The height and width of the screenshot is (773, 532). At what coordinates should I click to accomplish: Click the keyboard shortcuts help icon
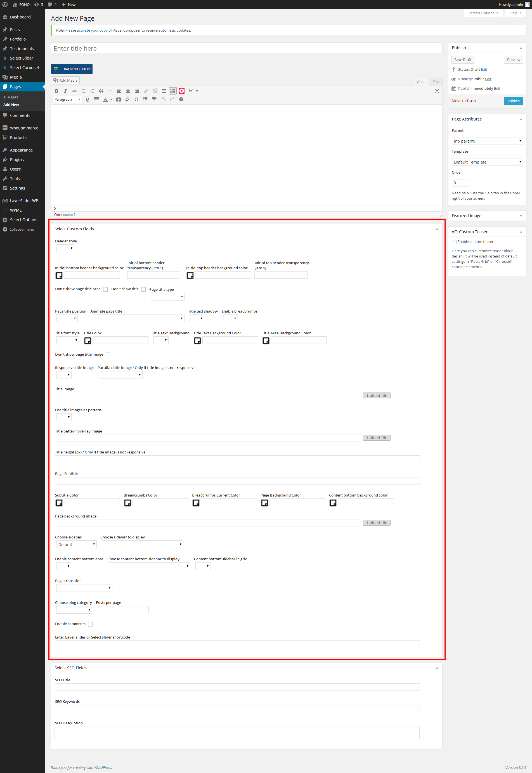181,99
